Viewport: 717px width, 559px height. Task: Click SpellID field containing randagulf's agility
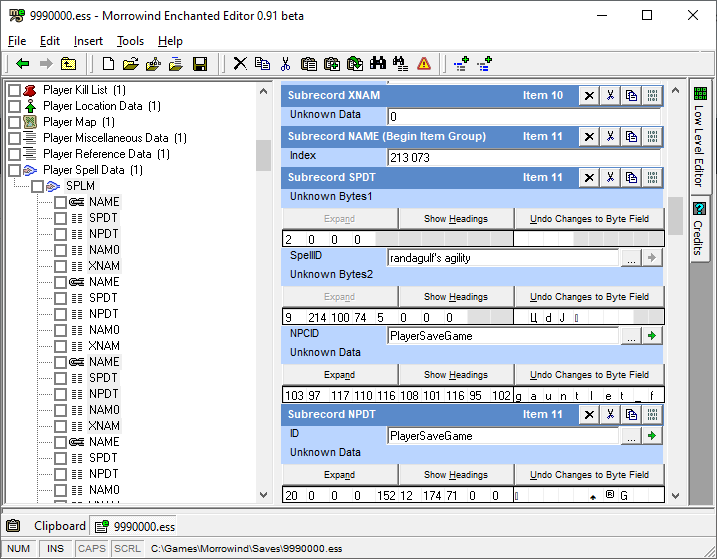click(x=503, y=258)
